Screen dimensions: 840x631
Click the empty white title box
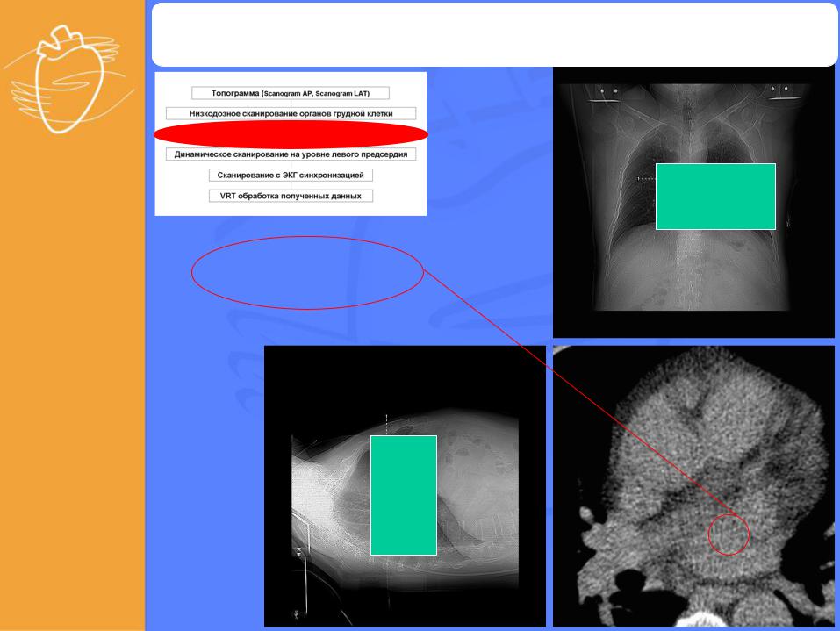[494, 34]
